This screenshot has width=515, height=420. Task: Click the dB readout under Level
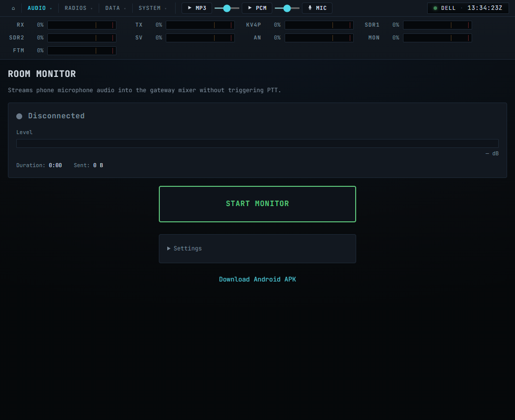point(492,154)
